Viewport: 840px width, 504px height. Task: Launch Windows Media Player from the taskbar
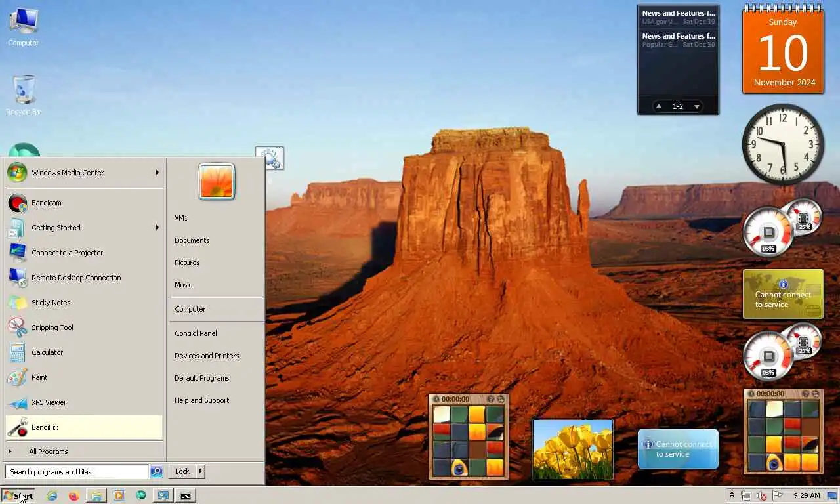pyautogui.click(x=118, y=495)
